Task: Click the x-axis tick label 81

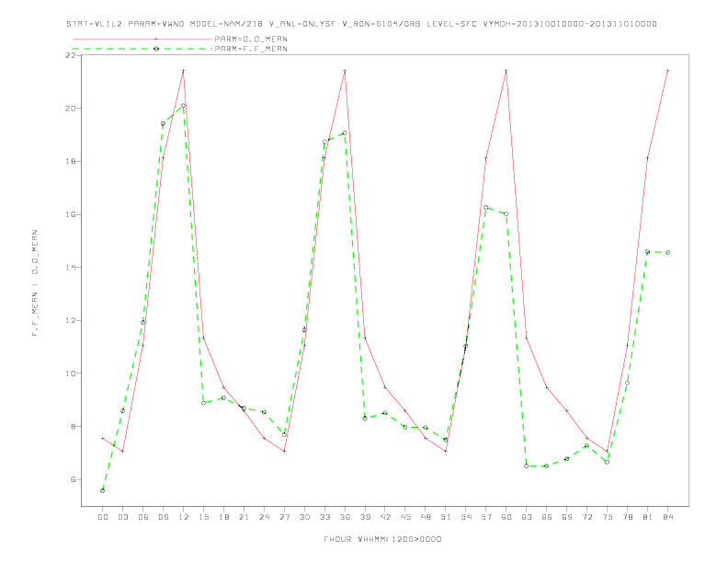Action: click(x=648, y=517)
